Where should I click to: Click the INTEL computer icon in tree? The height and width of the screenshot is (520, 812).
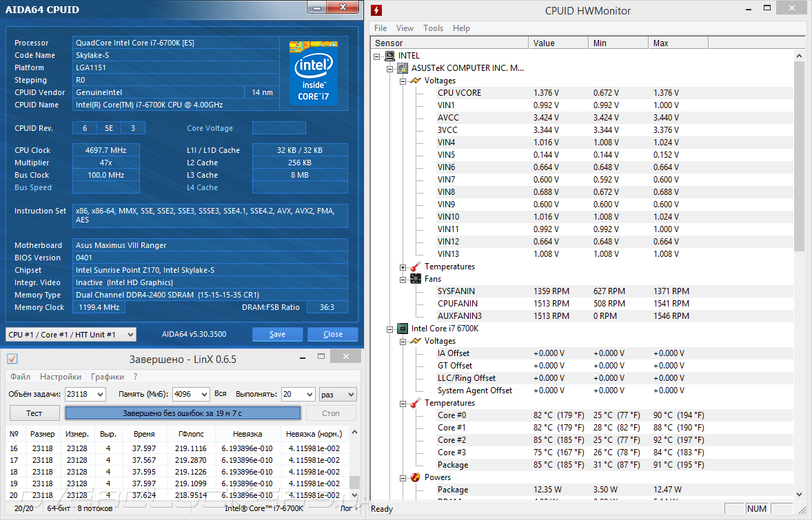pyautogui.click(x=389, y=56)
